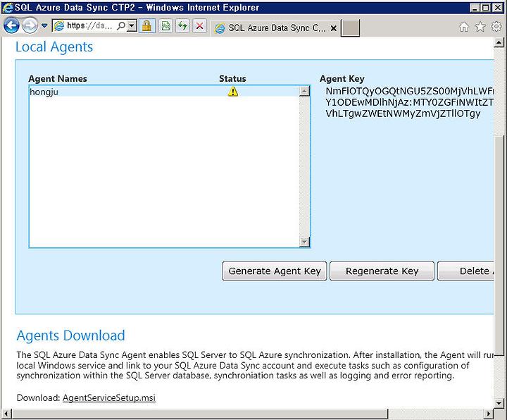Click the browser Forward arrow button
The width and height of the screenshot is (507, 420).
30,25
